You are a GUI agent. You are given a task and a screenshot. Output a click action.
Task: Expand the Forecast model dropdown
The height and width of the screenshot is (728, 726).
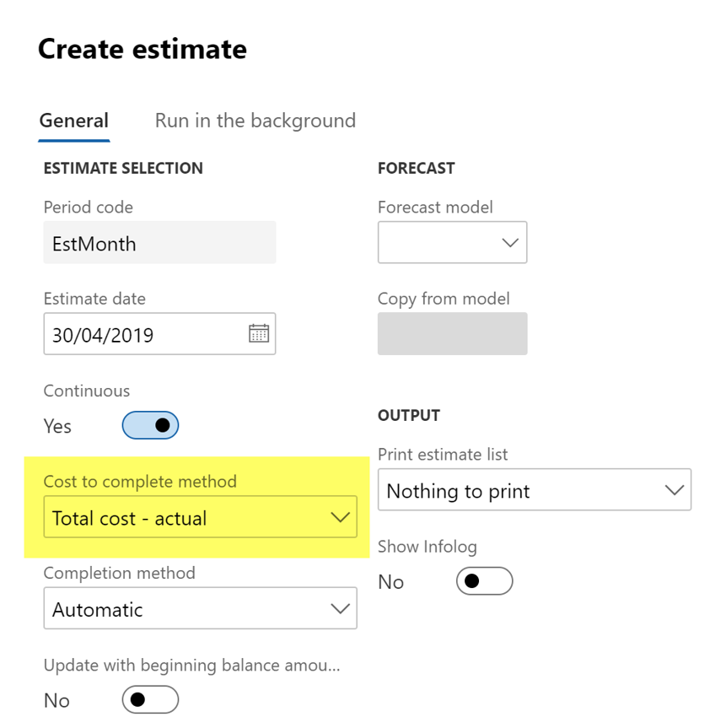453,242
